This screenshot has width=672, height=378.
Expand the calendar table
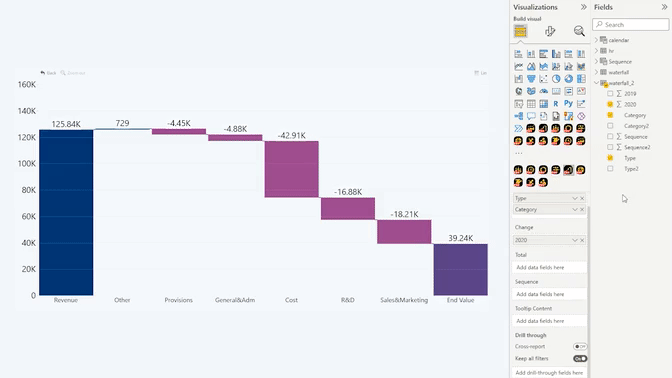click(596, 40)
